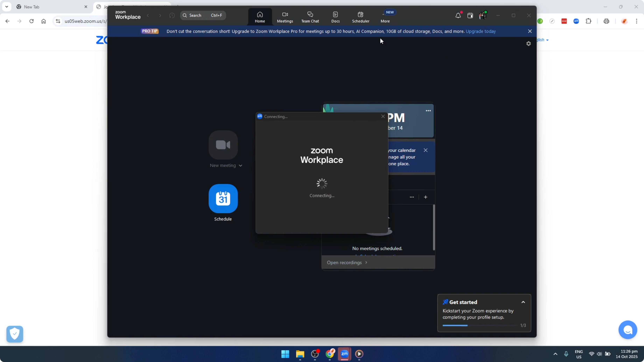Click the privacy shield badge on webpage
This screenshot has width=644, height=362.
point(15,334)
